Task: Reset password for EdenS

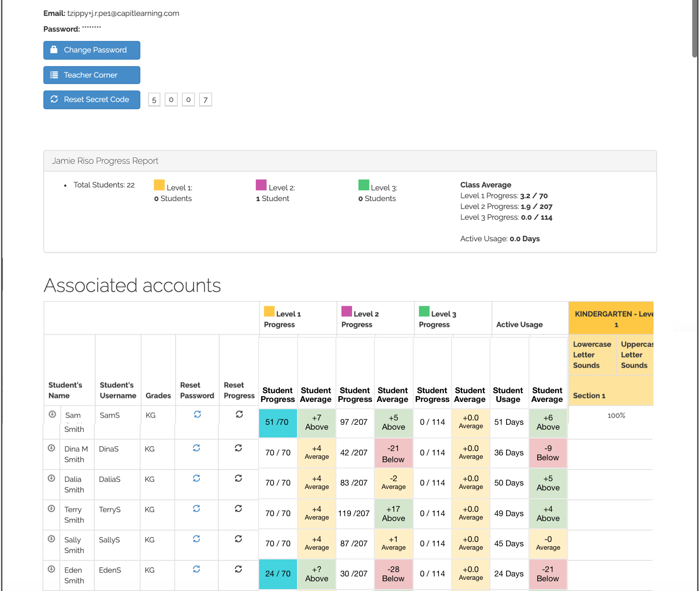Action: pyautogui.click(x=196, y=569)
